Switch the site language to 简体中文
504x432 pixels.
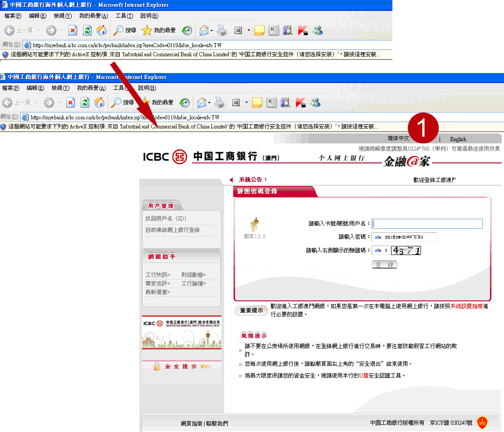pos(398,138)
